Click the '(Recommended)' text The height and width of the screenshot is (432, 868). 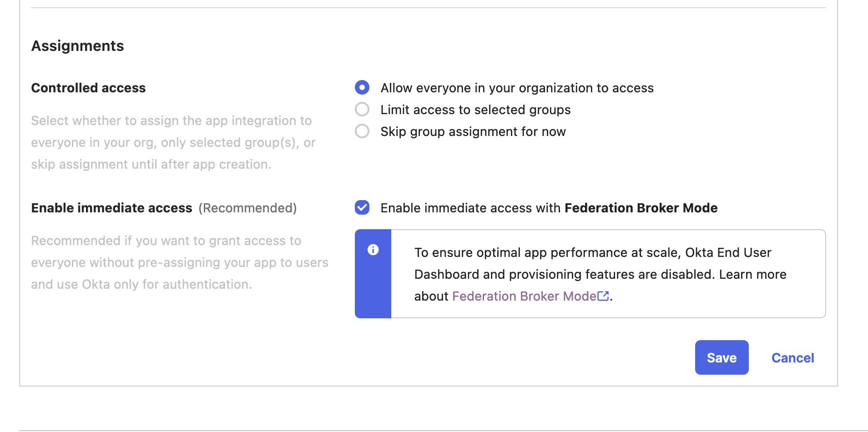pyautogui.click(x=247, y=208)
